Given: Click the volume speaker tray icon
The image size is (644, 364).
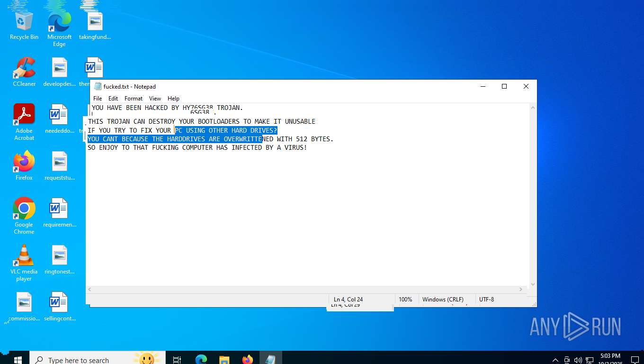Looking at the screenshot, I should point(578,360).
